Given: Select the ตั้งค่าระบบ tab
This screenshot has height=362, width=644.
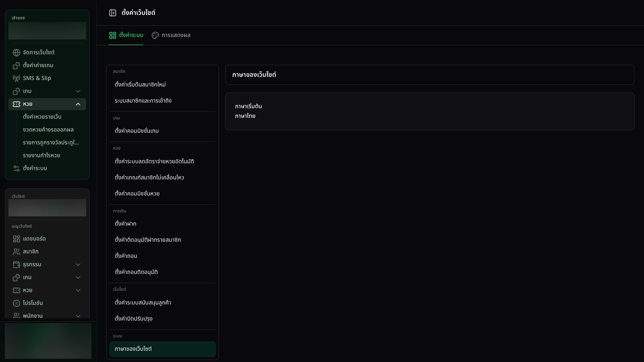Looking at the screenshot, I should [126, 35].
